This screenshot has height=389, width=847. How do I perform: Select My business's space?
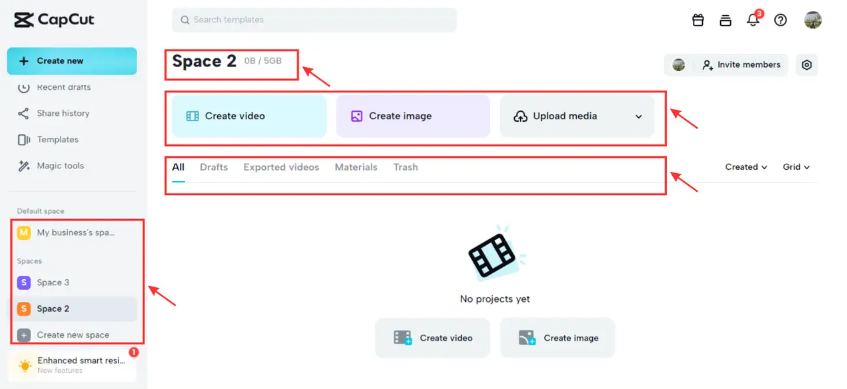(x=72, y=233)
